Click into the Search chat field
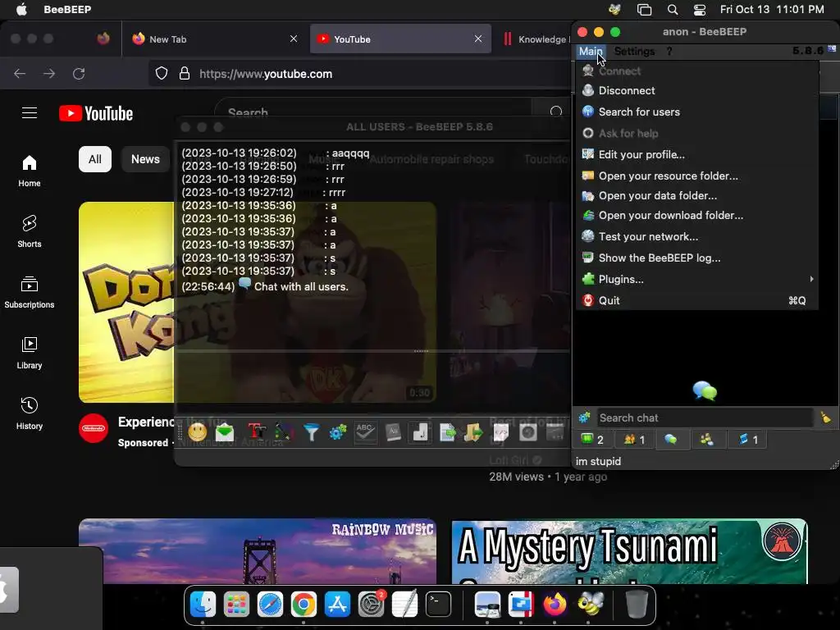 coord(705,418)
